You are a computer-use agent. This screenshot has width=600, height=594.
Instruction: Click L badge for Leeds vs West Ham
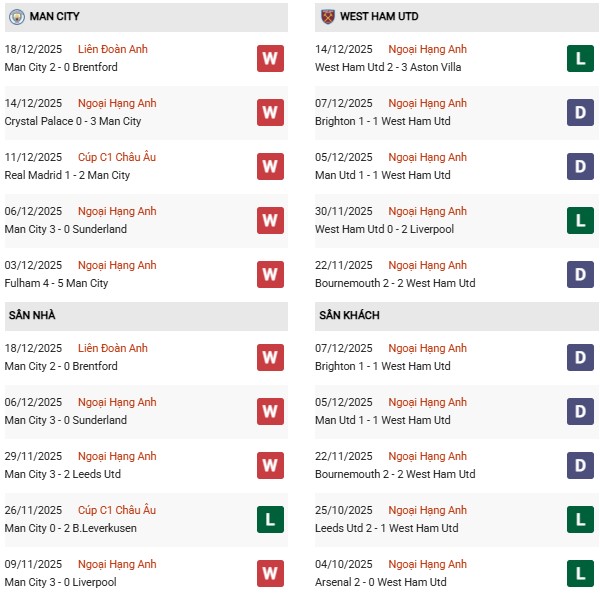pos(580,519)
